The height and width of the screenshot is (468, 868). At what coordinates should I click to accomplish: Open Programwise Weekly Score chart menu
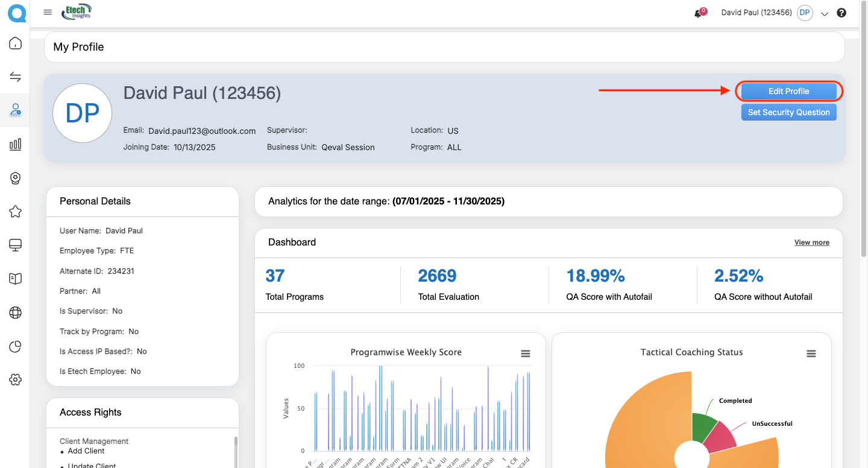pyautogui.click(x=525, y=353)
